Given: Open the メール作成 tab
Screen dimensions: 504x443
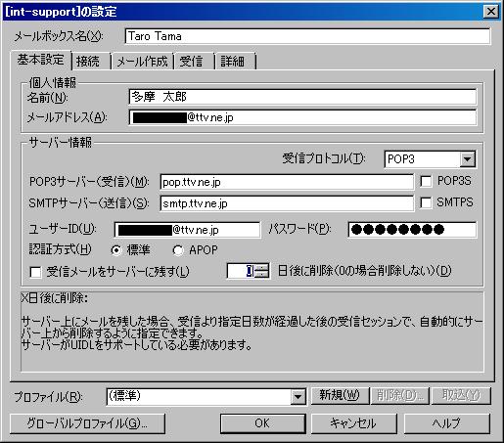Looking at the screenshot, I should 142,61.
